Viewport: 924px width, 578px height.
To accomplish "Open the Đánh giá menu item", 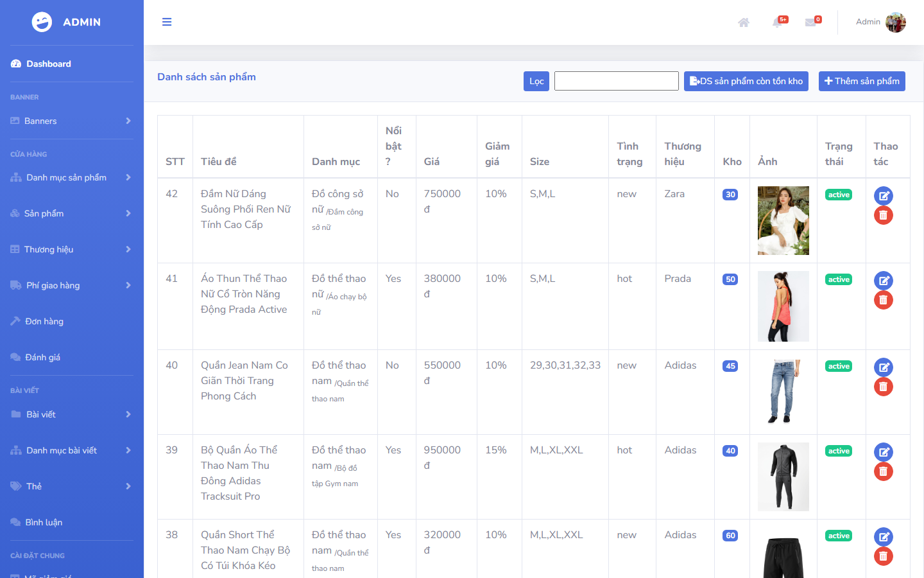I will (72, 357).
